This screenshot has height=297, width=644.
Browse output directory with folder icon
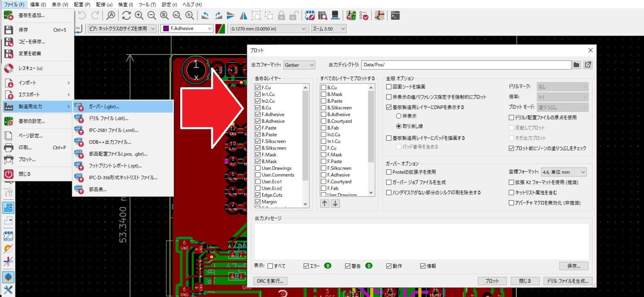coord(576,65)
